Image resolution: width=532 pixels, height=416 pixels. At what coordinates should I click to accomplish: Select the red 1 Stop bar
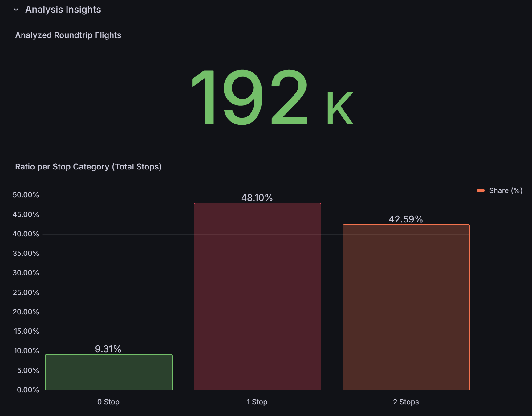point(257,296)
